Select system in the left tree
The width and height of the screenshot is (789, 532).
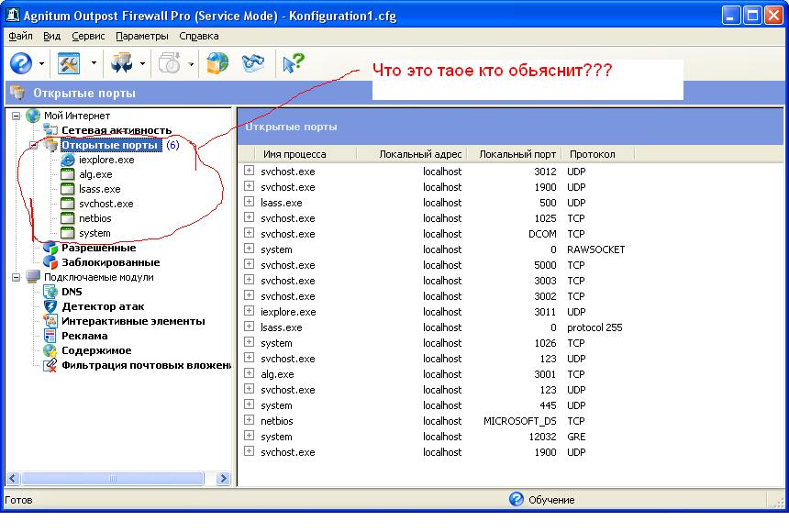(94, 233)
